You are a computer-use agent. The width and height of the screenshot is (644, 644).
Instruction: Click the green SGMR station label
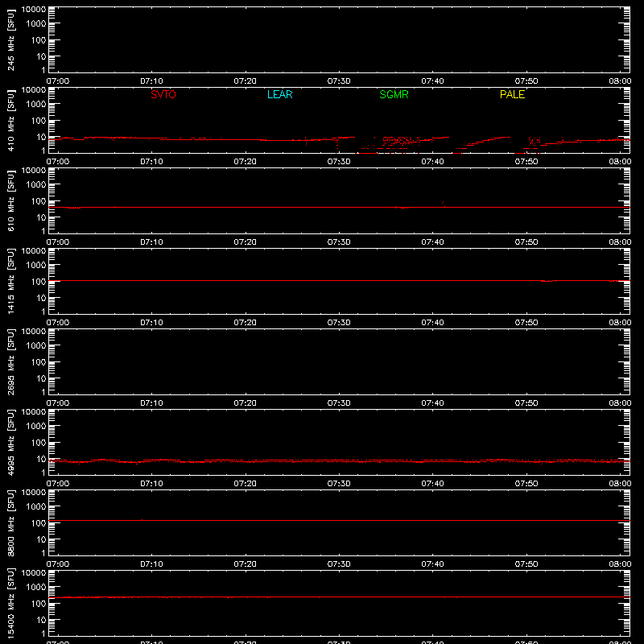click(394, 94)
